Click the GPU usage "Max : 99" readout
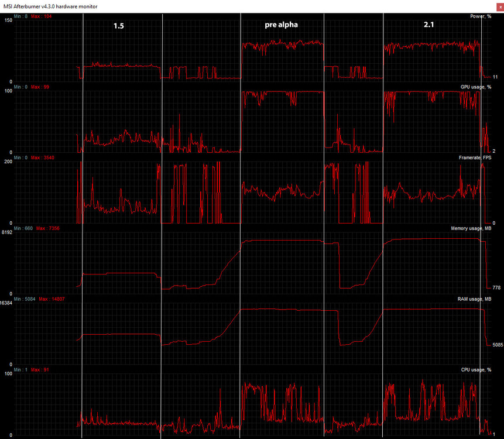The width and height of the screenshot is (504, 439). [40, 87]
